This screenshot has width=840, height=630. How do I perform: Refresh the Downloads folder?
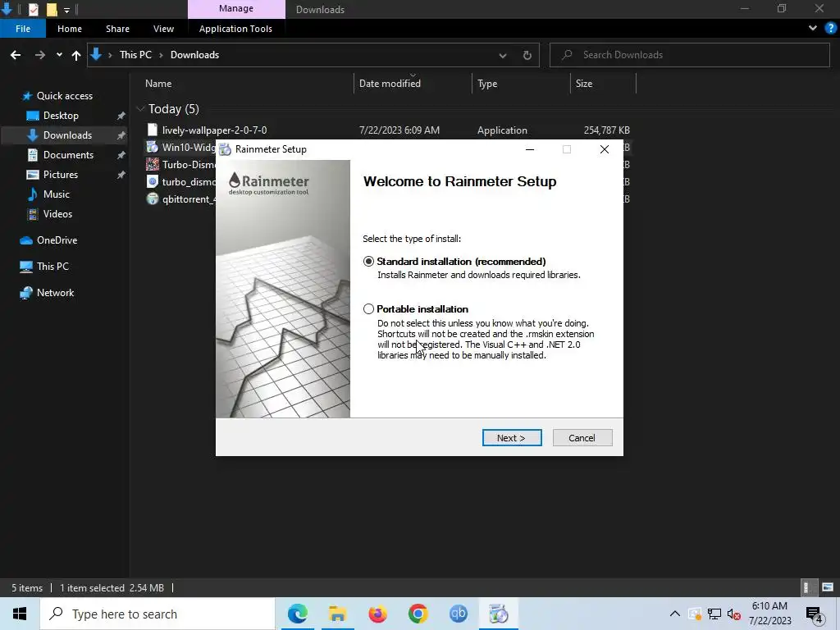(527, 55)
